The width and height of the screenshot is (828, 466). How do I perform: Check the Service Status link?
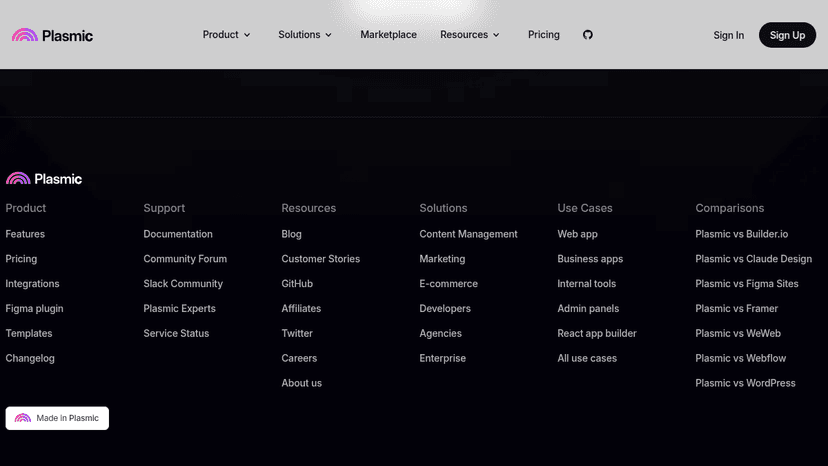pos(176,333)
